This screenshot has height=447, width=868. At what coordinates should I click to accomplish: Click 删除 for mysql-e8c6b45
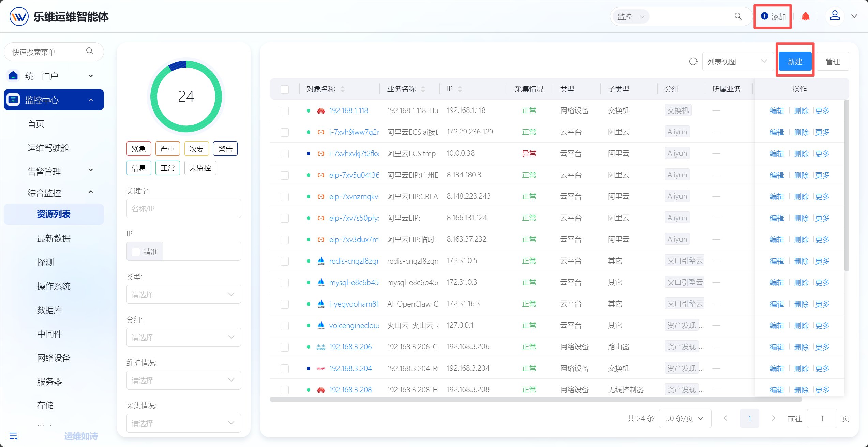[x=801, y=283]
